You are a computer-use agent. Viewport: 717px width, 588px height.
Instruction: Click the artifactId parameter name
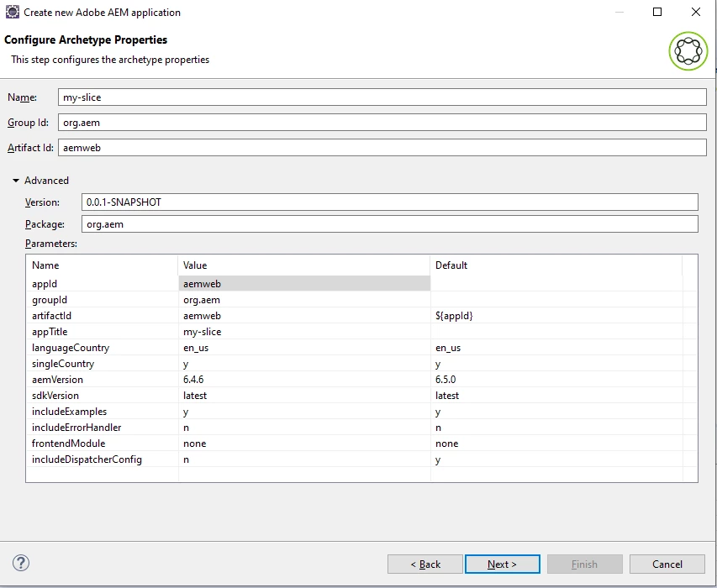tap(51, 316)
